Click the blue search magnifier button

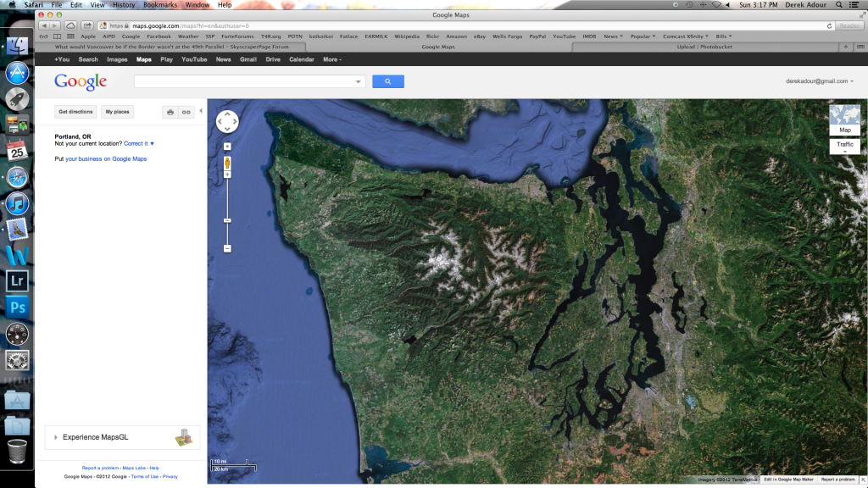coord(388,81)
